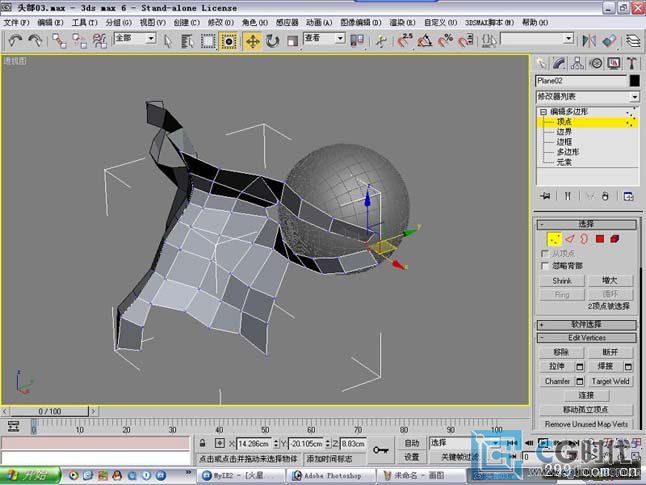Choose the Select Object arrow tool

click(168, 41)
